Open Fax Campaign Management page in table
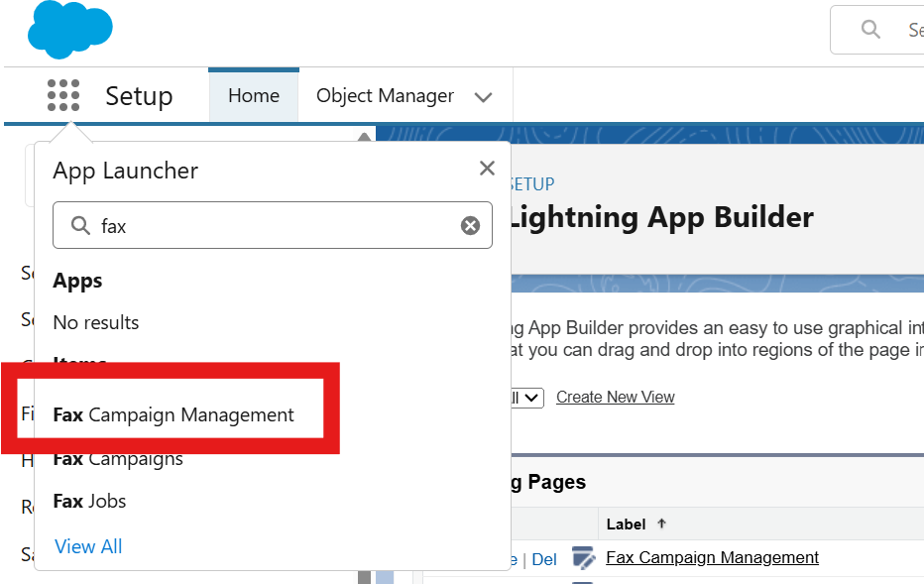924x584 pixels. click(x=712, y=557)
